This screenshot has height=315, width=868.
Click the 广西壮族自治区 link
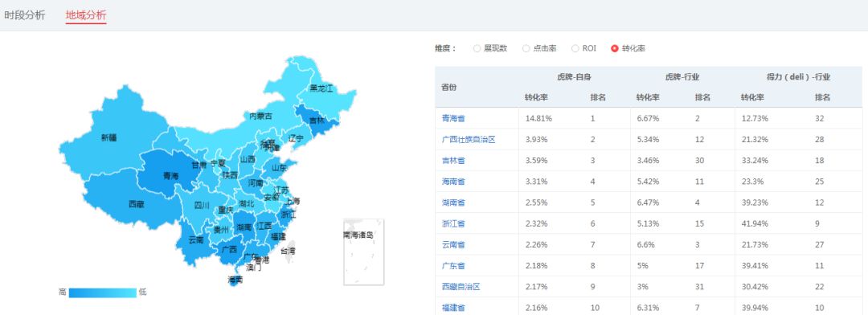point(469,140)
